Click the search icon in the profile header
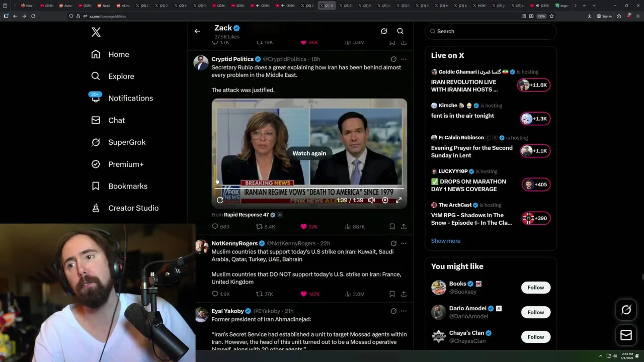 [x=400, y=31]
